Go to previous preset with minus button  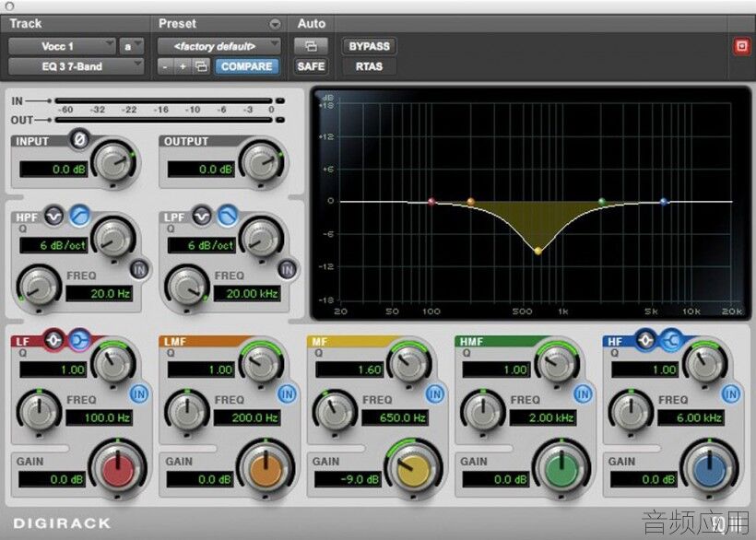click(x=165, y=66)
